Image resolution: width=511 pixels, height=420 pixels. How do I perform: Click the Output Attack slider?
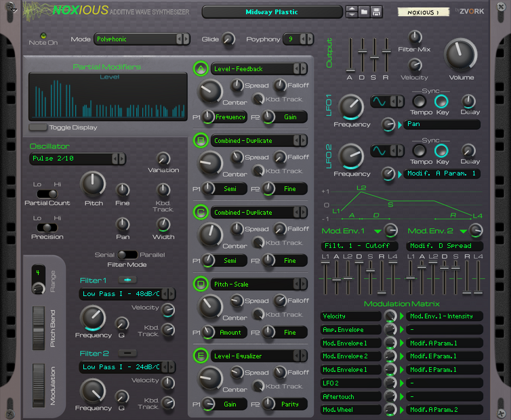[350, 55]
